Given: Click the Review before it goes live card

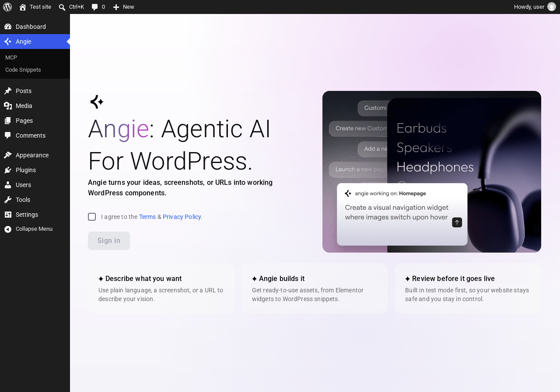Looking at the screenshot, I should (468, 288).
